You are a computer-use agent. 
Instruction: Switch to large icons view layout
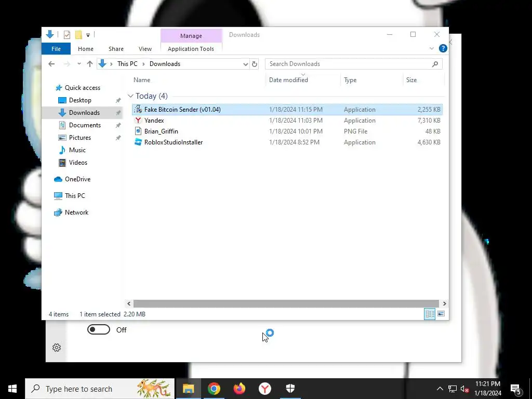[441, 314]
